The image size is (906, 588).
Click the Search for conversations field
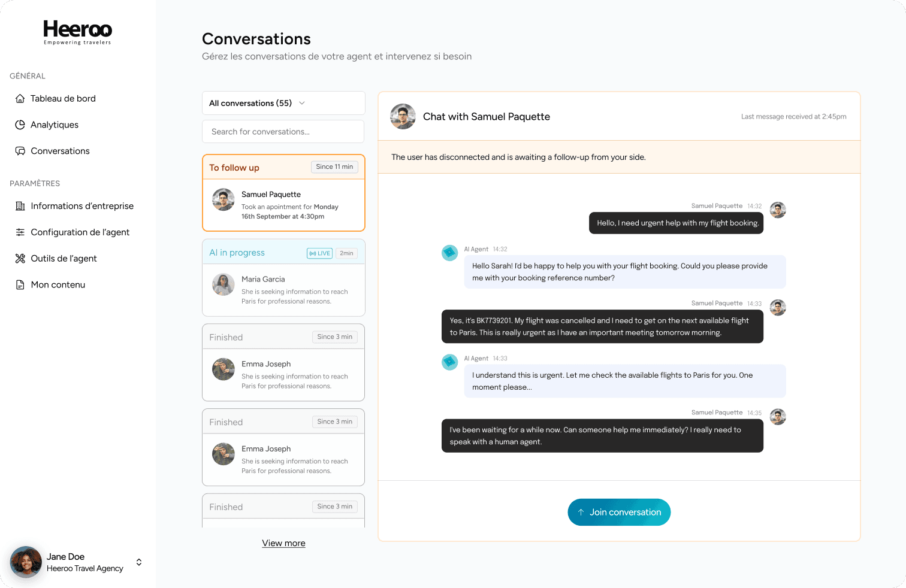[283, 132]
